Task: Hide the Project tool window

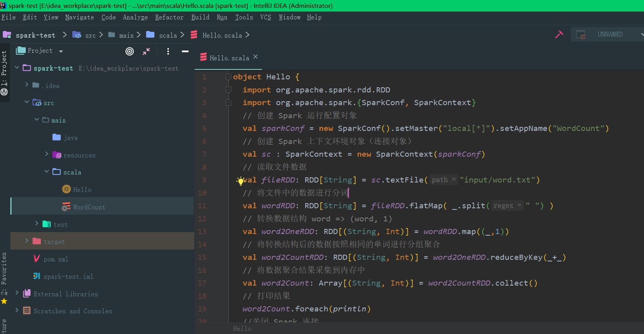Action: click(185, 51)
